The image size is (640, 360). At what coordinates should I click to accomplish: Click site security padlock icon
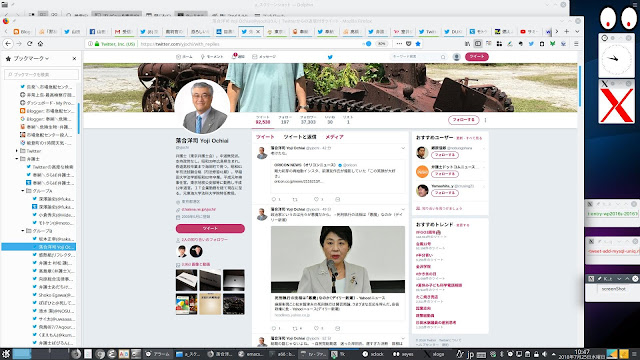pos(97,44)
